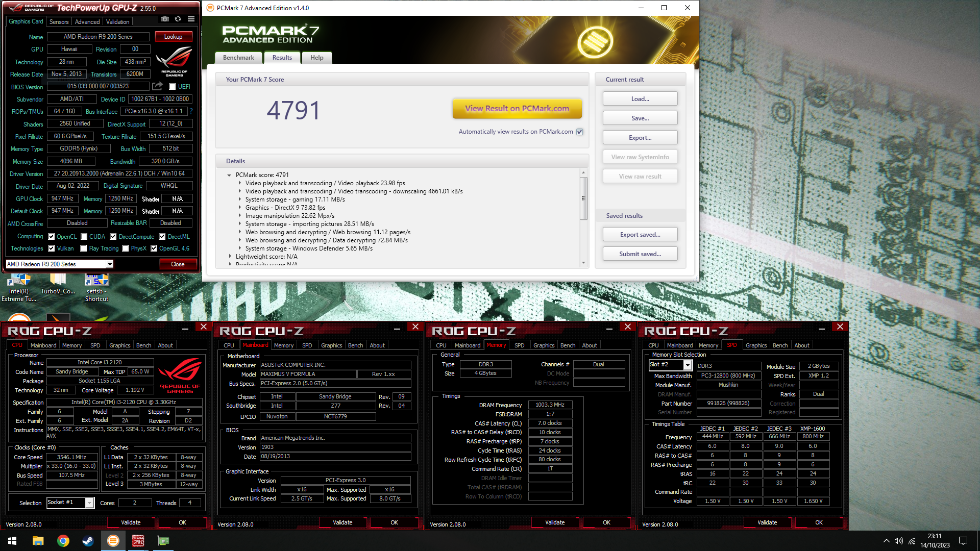Switch to PCMark 7 taskbar icon

(113, 541)
